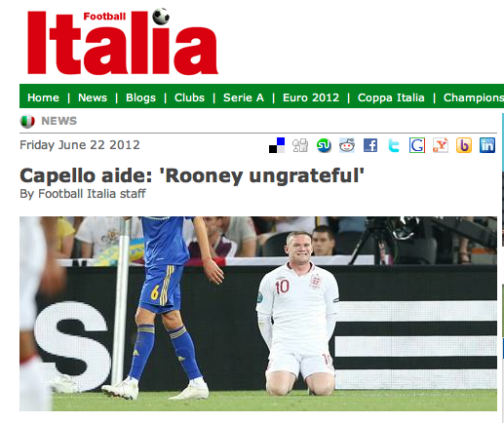
Task: Open the News menu item
Action: pyautogui.click(x=93, y=97)
